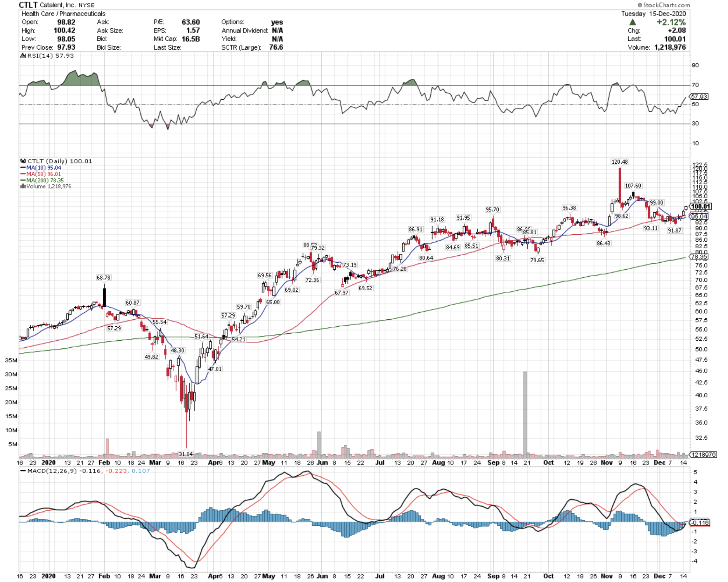Click the RSI(14) legend icon
This screenshot has width=728, height=582.
click(x=23, y=56)
